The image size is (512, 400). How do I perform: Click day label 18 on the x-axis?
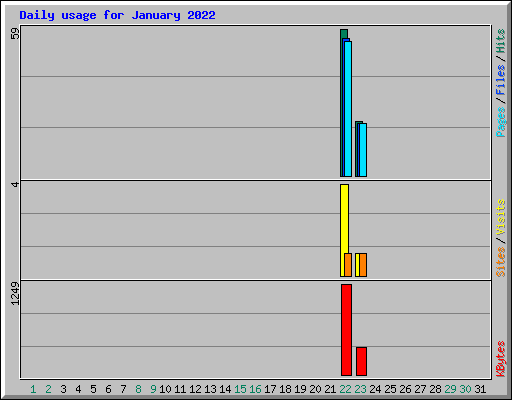pyautogui.click(x=285, y=389)
